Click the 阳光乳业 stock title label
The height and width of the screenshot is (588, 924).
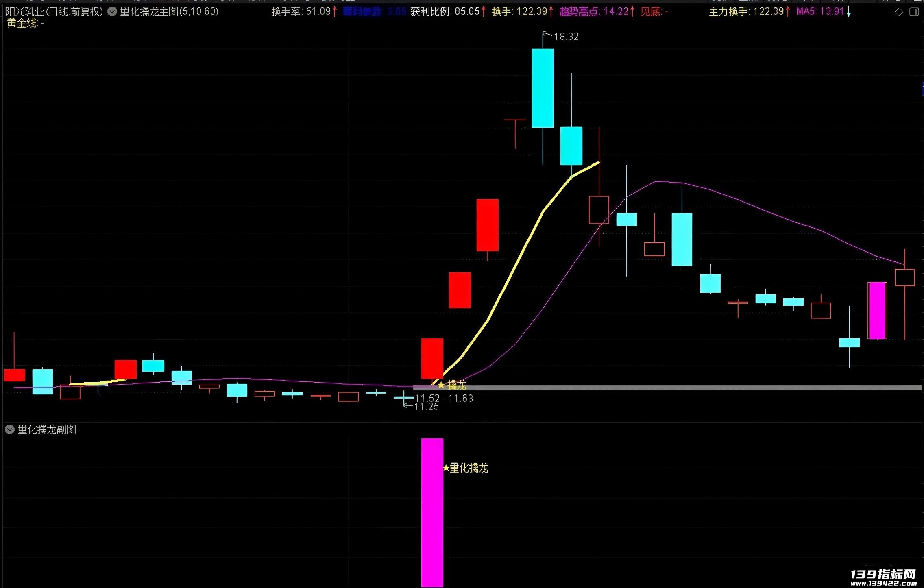click(x=24, y=12)
